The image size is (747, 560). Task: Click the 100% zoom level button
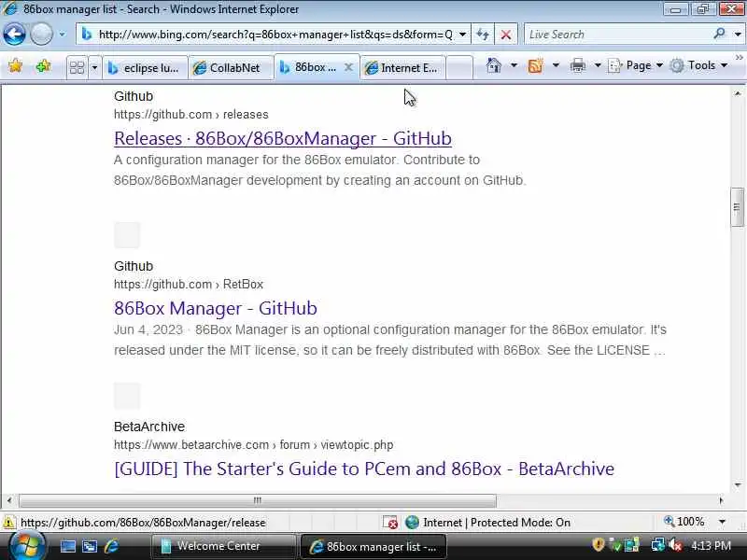(x=684, y=522)
